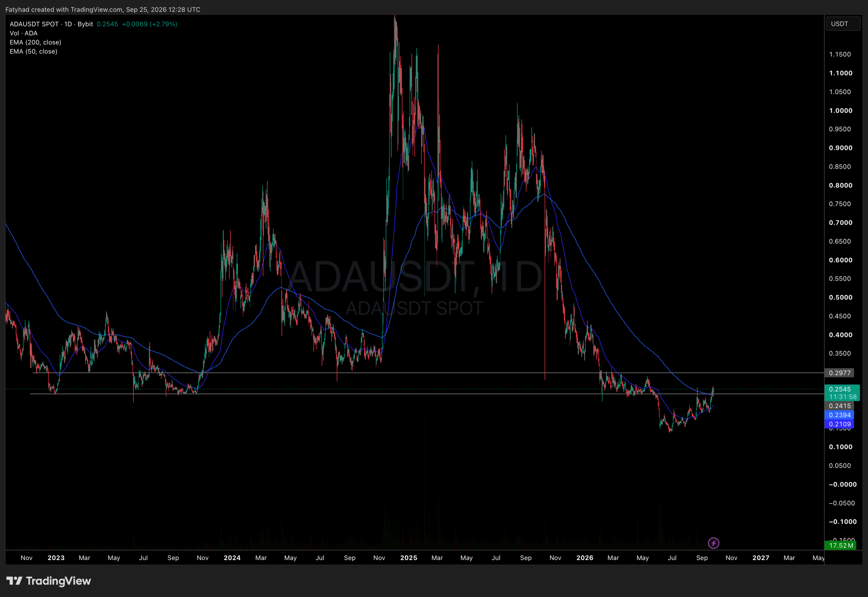Viewport: 868px width, 597px height.
Task: Click the 2026 label on time axis
Action: pos(585,558)
